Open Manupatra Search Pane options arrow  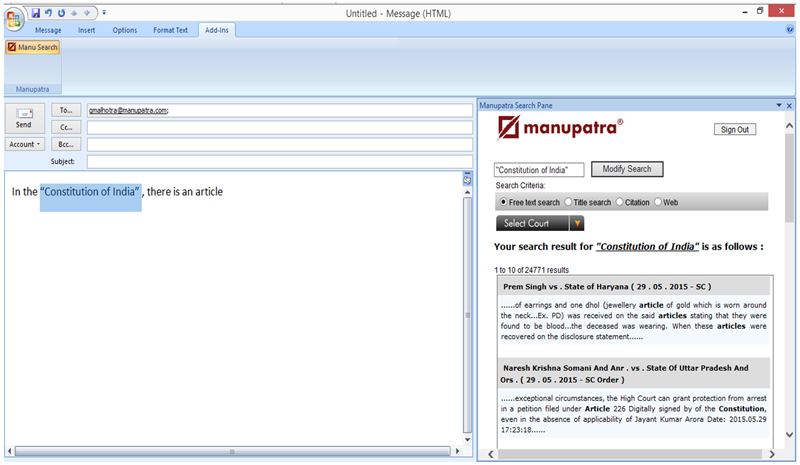click(778, 105)
